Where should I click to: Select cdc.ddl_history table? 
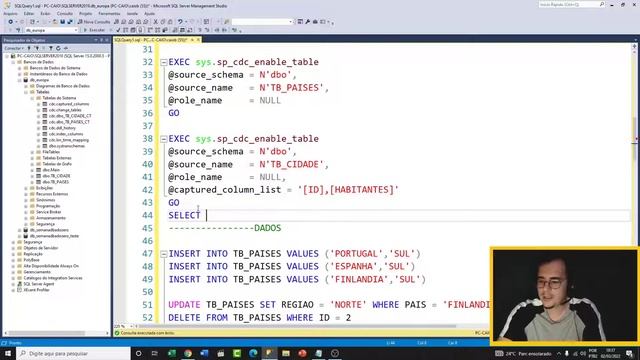click(x=62, y=128)
